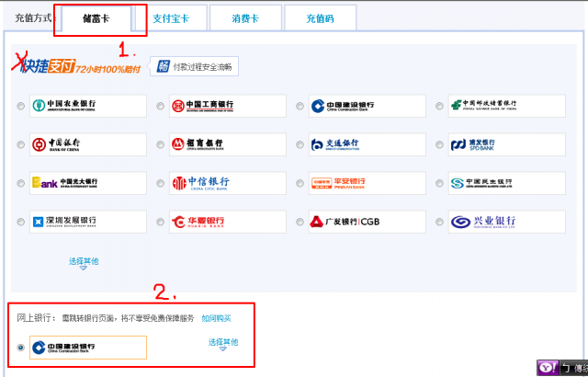Select the 兴业银行 radio button
Viewport: 588px width, 377px height.
[439, 223]
